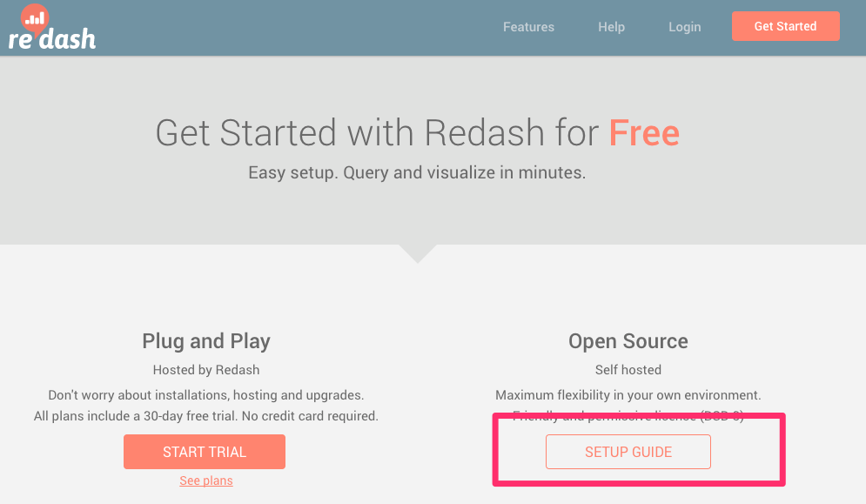Open the Help page from the navigation
This screenshot has width=866, height=504.
pos(611,26)
